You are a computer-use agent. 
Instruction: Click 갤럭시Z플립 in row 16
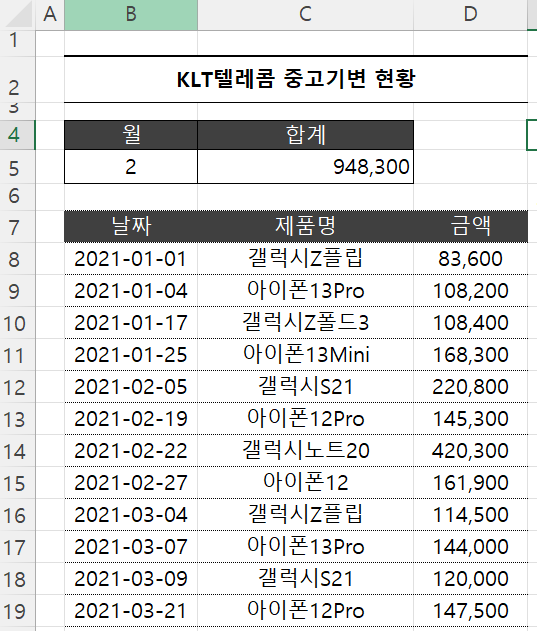tap(305, 515)
